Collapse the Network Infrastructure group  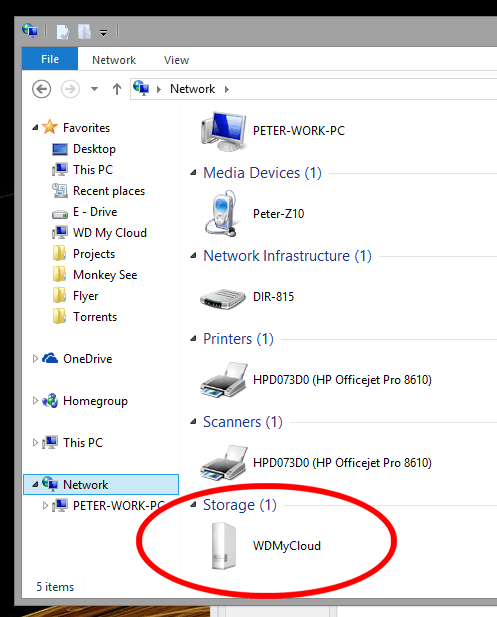point(193,256)
